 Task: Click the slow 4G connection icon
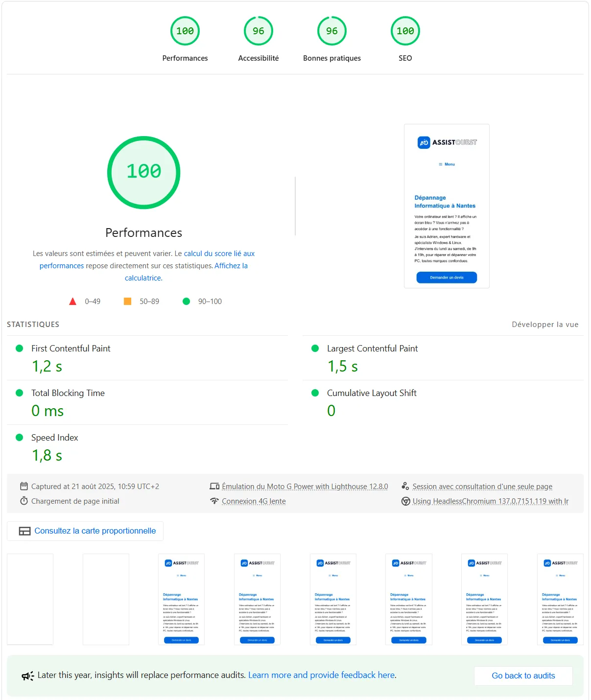(214, 501)
